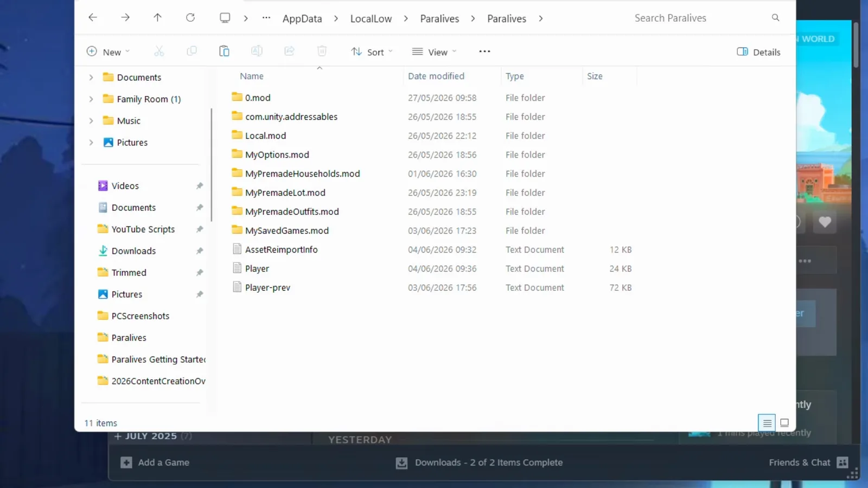The image size is (868, 488).
Task: Click the navigation pane scrollbar
Action: tap(211, 165)
